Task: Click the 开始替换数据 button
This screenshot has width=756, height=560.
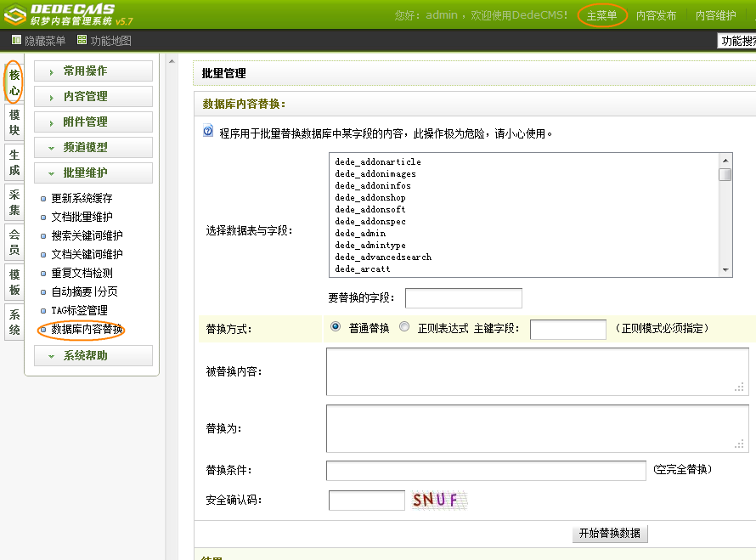Action: tap(610, 534)
